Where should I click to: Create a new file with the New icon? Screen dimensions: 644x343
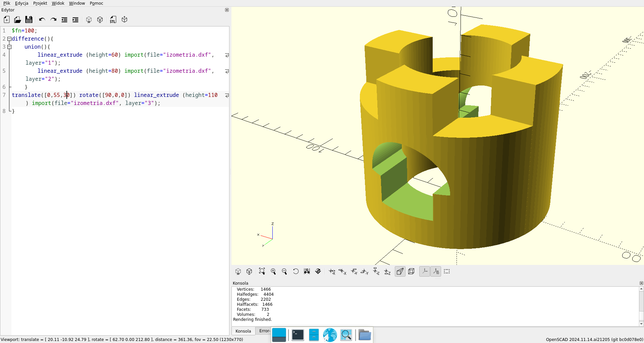pyautogui.click(x=6, y=20)
